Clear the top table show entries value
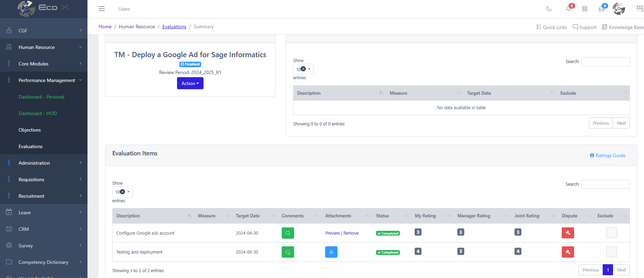Viewport: 644px width, 278px height. [303, 69]
